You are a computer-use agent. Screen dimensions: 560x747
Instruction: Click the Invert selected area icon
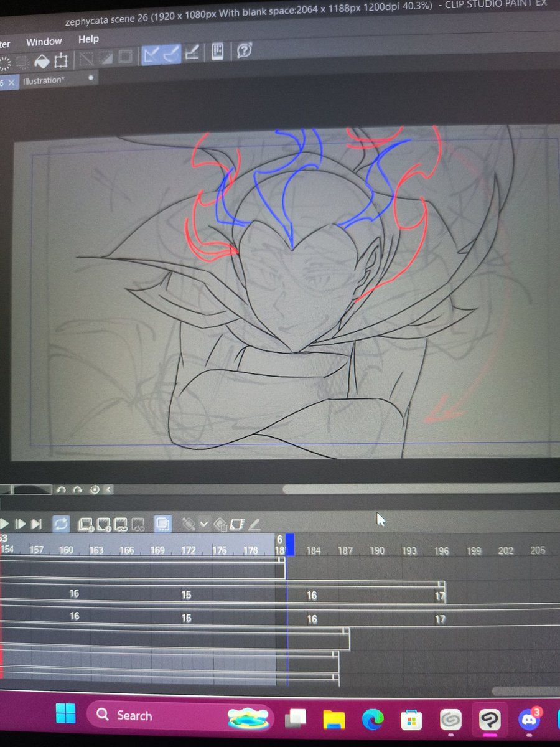105,59
